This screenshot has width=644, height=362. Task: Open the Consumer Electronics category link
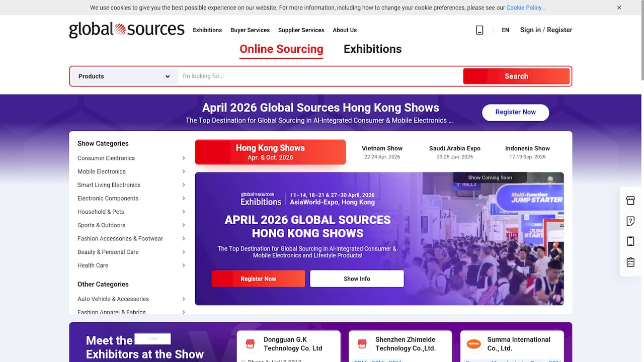coord(106,158)
